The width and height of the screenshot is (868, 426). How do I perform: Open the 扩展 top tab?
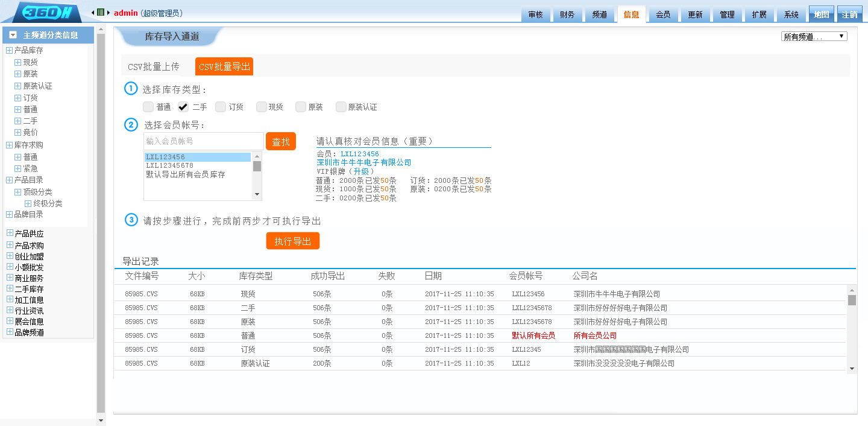tap(759, 14)
